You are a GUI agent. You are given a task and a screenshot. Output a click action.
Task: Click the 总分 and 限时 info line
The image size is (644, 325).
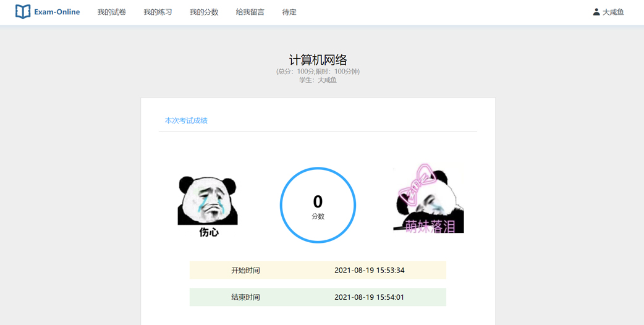[x=318, y=71]
